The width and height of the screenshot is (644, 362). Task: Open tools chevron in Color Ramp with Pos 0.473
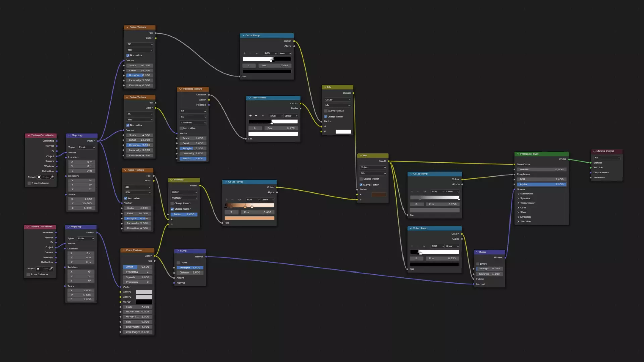(263, 116)
